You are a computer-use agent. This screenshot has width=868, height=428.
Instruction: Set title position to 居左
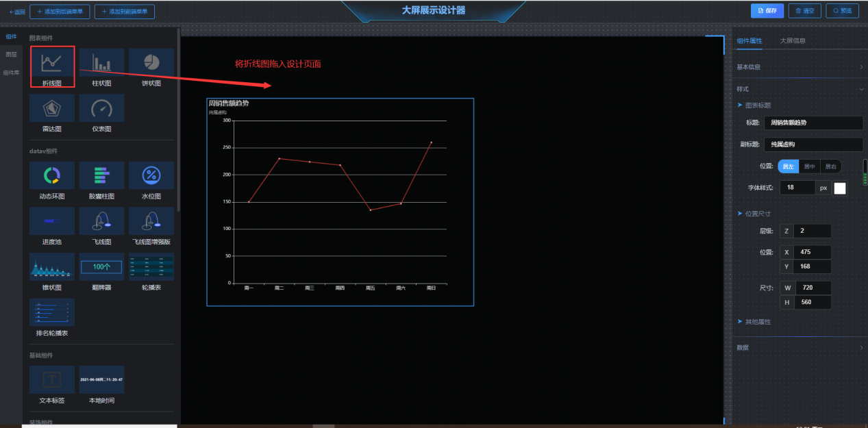[789, 166]
